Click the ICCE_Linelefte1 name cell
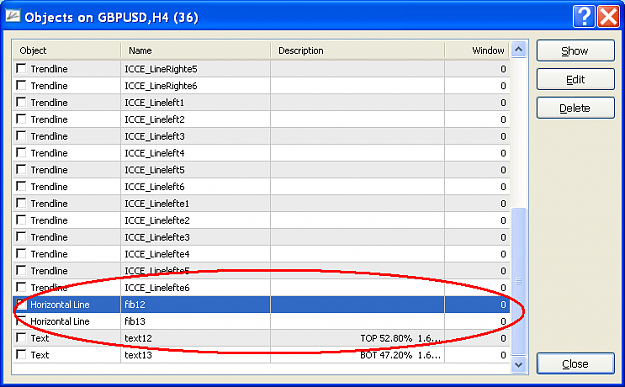Screen dimensions: 625x387 195,203
